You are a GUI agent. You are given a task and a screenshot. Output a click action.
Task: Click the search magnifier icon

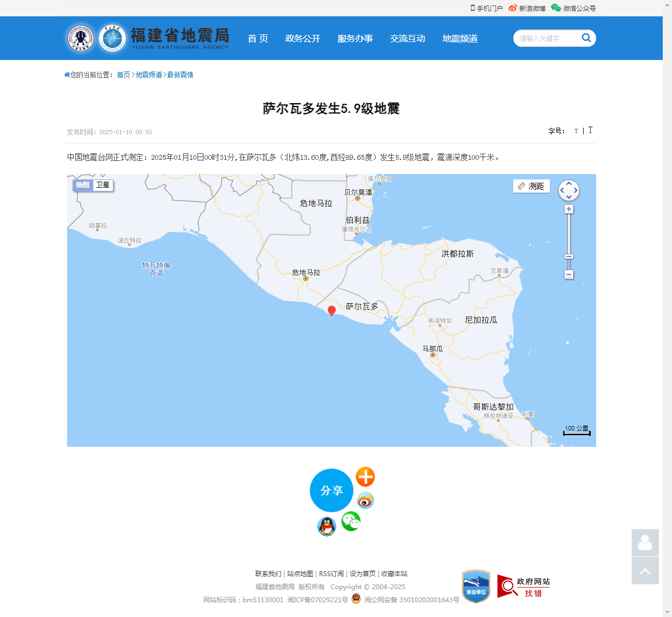tap(586, 38)
